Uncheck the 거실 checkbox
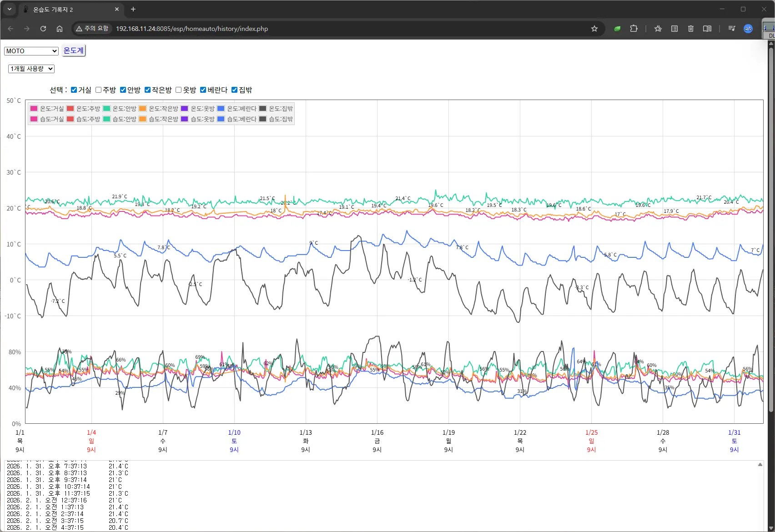Viewport: 775px width, 532px height. point(74,90)
